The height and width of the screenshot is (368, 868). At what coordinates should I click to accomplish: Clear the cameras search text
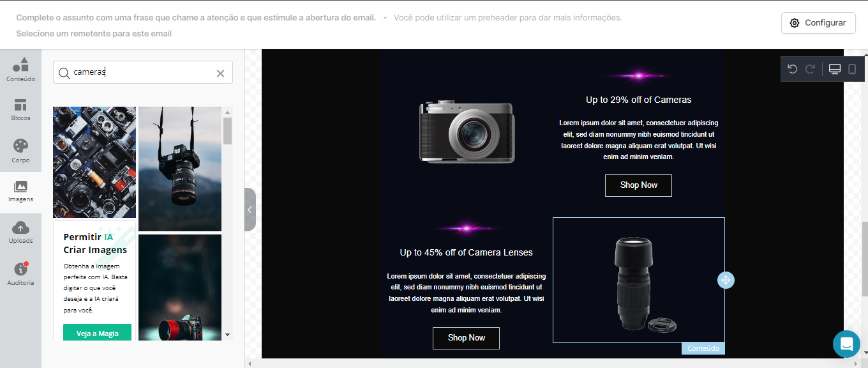click(x=220, y=73)
